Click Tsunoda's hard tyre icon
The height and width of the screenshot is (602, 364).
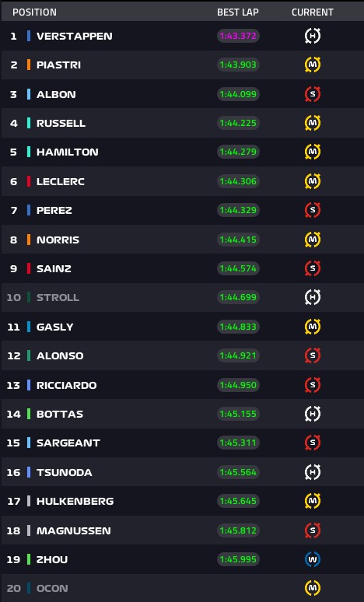pyautogui.click(x=313, y=472)
